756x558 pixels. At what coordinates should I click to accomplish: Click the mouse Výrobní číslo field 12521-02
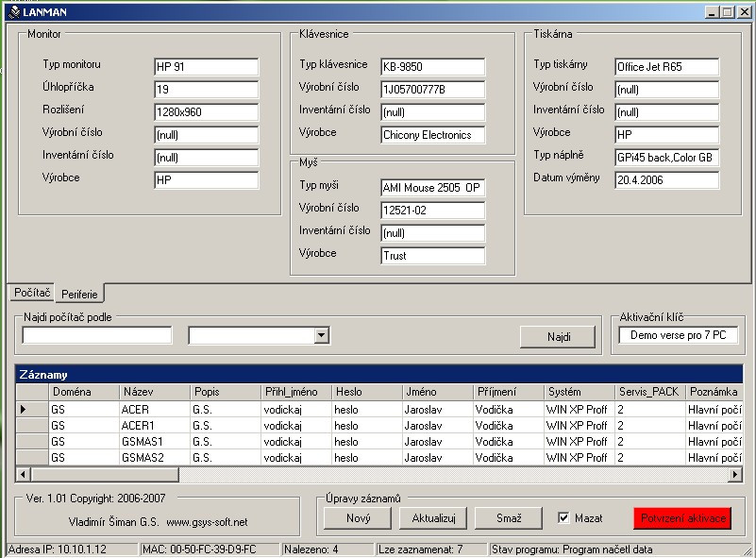coord(432,211)
